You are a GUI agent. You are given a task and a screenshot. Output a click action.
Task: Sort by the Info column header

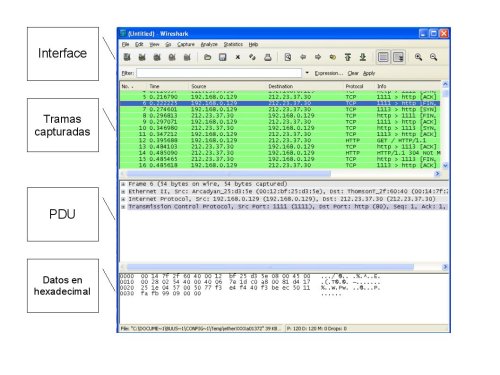tap(407, 86)
